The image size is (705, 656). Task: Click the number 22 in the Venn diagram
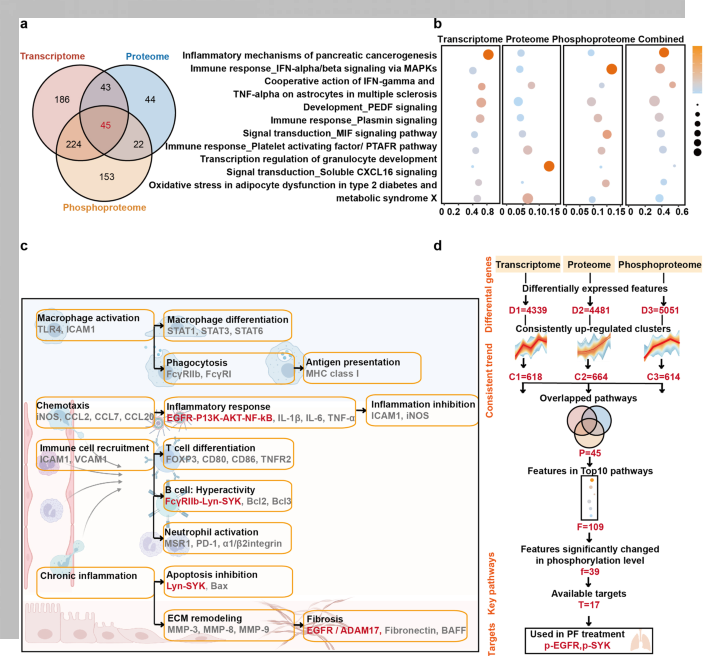(x=138, y=144)
